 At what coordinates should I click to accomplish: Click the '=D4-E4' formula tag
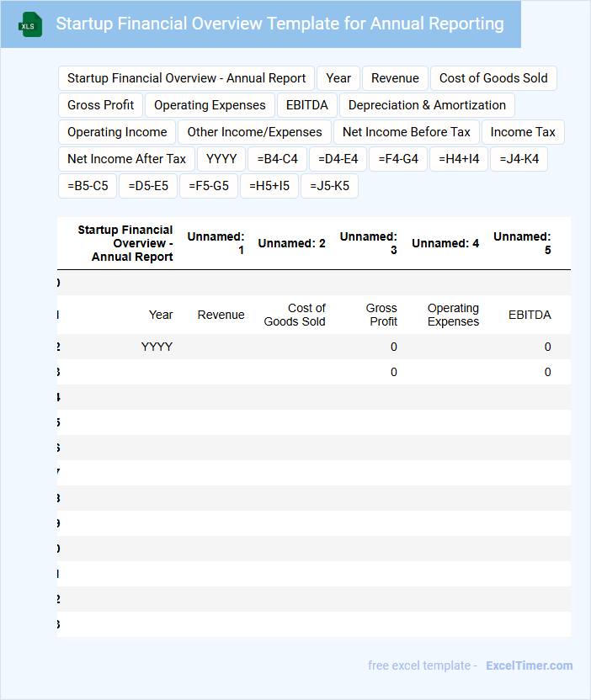[x=338, y=159]
